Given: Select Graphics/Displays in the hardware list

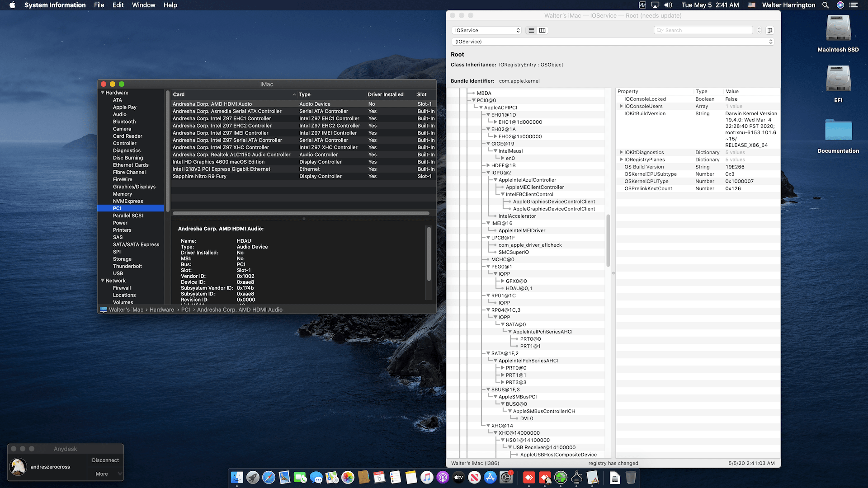Looking at the screenshot, I should (134, 187).
